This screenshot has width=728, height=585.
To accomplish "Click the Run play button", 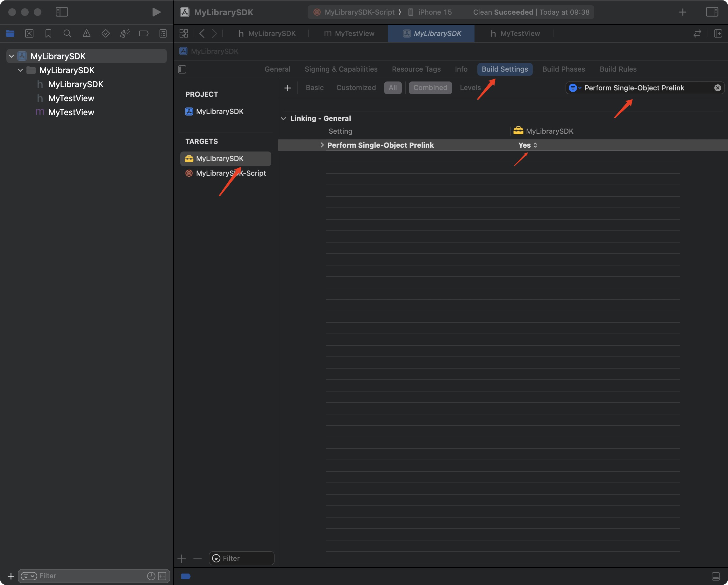I will click(x=156, y=12).
